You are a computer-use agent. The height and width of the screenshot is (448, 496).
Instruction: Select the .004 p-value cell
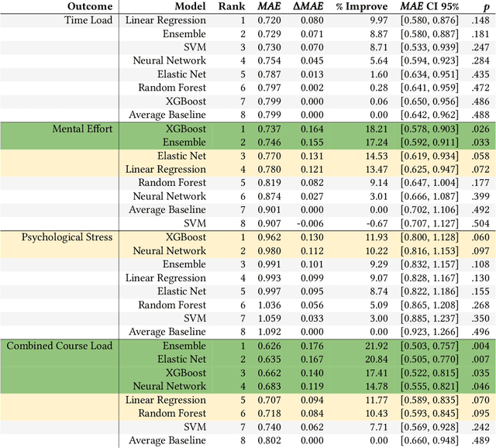click(x=480, y=346)
